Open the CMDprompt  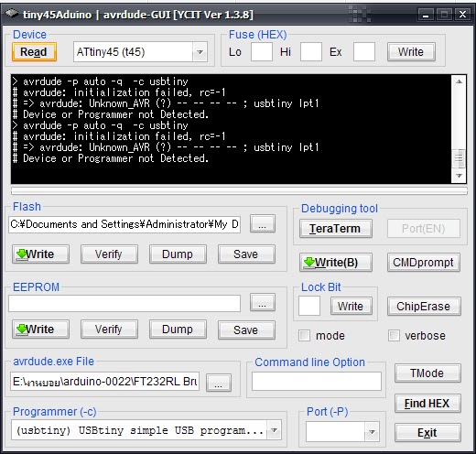(x=424, y=263)
